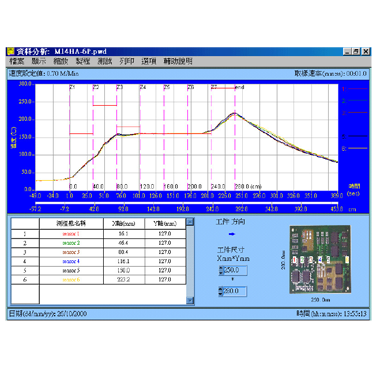This screenshot has height=372, width=372.
Task: Click the 200.0 workpiece Y size field
Action: tap(235, 291)
